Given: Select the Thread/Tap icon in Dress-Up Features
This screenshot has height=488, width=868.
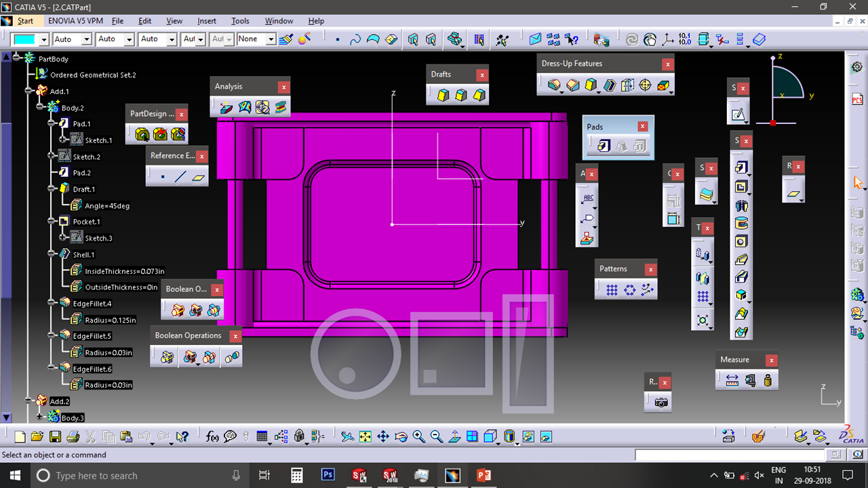Looking at the screenshot, I should 645,85.
